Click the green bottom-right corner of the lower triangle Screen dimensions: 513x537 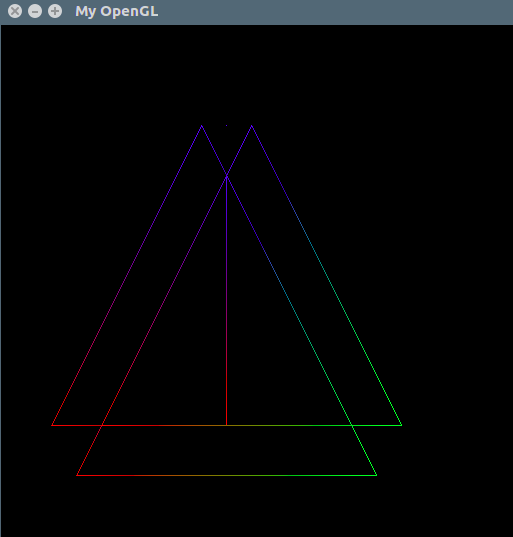[376, 475]
